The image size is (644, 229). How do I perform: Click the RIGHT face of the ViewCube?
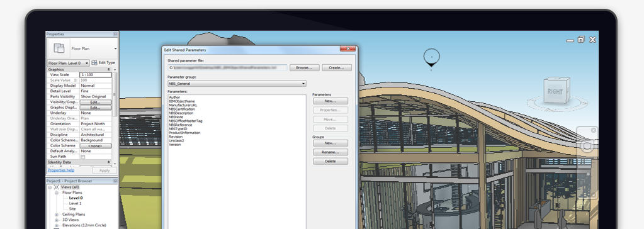pos(555,91)
